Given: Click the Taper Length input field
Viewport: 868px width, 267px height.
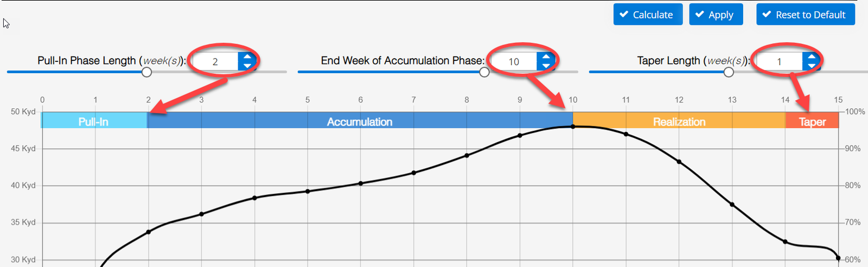Looking at the screenshot, I should [780, 61].
